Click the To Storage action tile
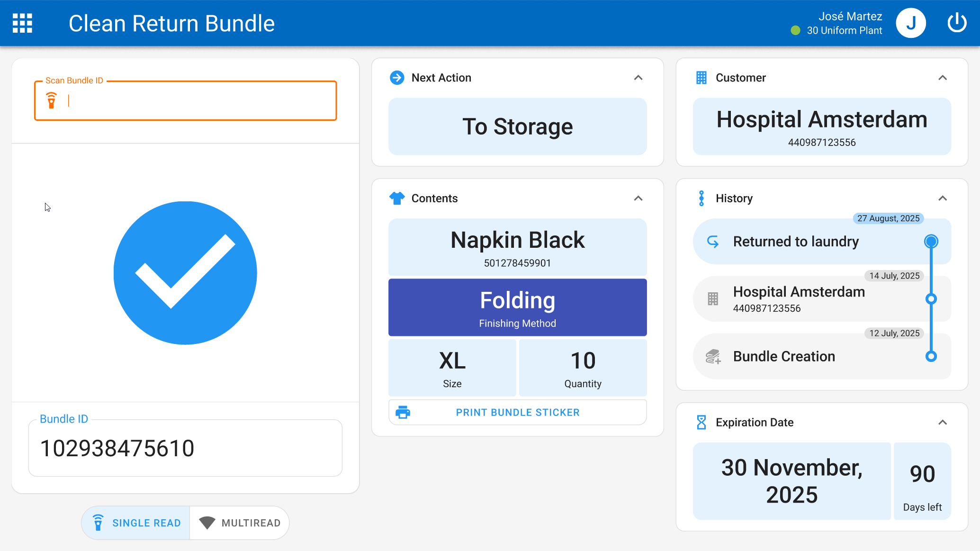 tap(517, 126)
